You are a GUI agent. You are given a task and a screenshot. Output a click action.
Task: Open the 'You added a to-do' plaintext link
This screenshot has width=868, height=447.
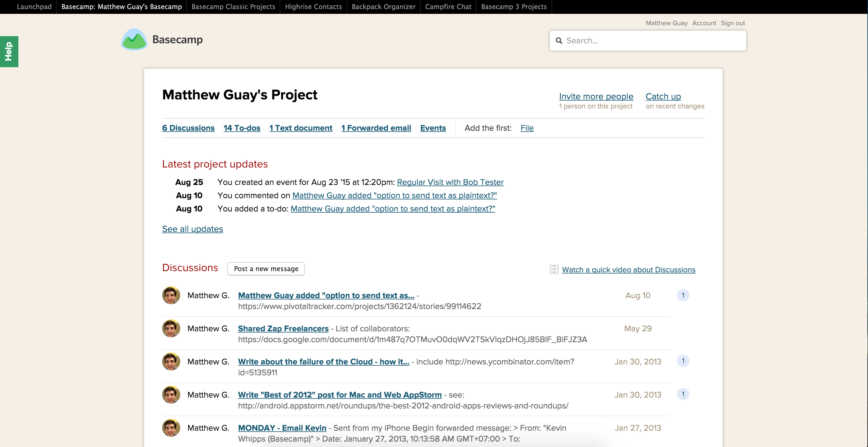(393, 209)
